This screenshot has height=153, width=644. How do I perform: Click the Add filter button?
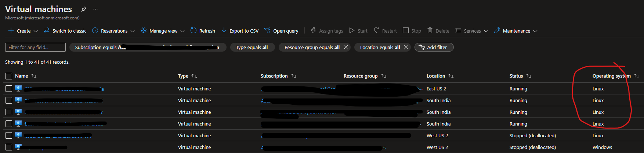click(x=434, y=47)
